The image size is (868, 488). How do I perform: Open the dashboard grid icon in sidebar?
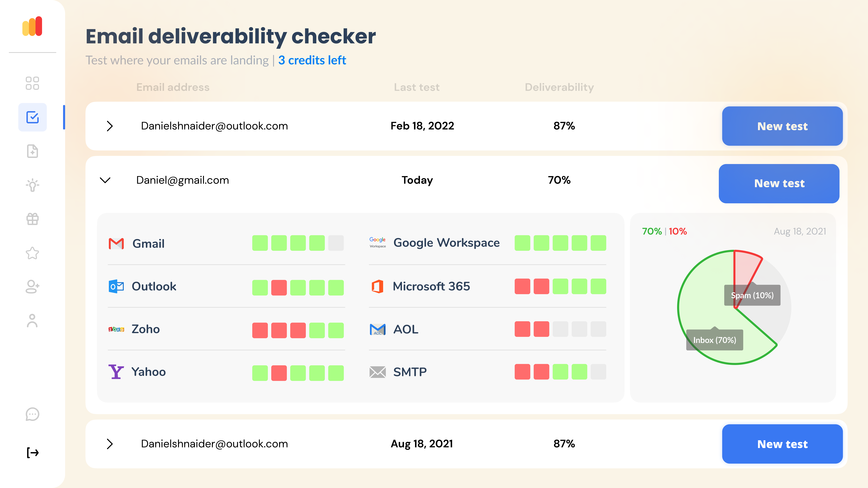(x=32, y=83)
